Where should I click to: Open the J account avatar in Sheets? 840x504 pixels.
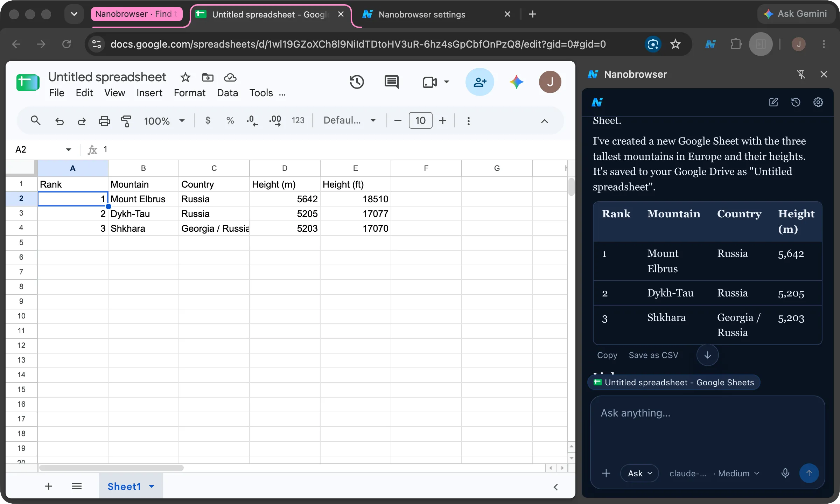point(550,82)
